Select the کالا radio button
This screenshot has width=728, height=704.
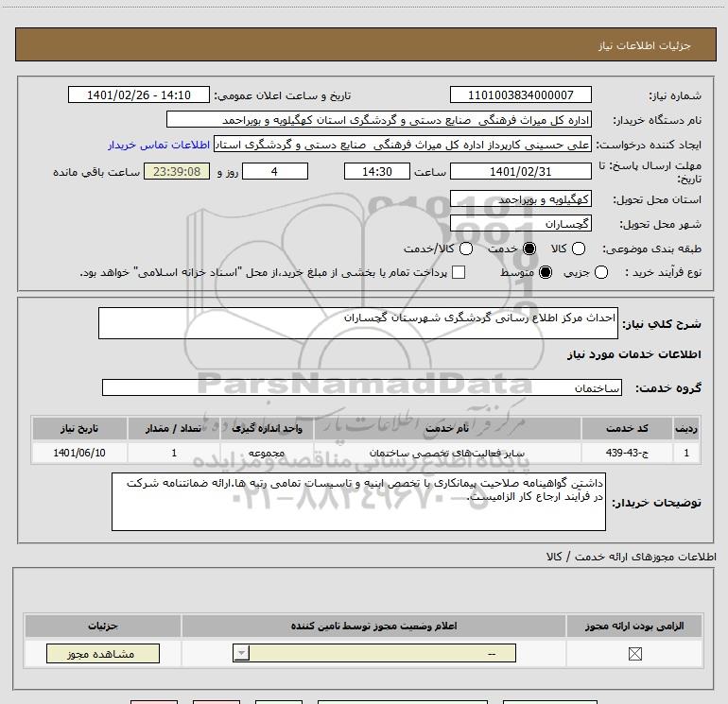point(578,249)
